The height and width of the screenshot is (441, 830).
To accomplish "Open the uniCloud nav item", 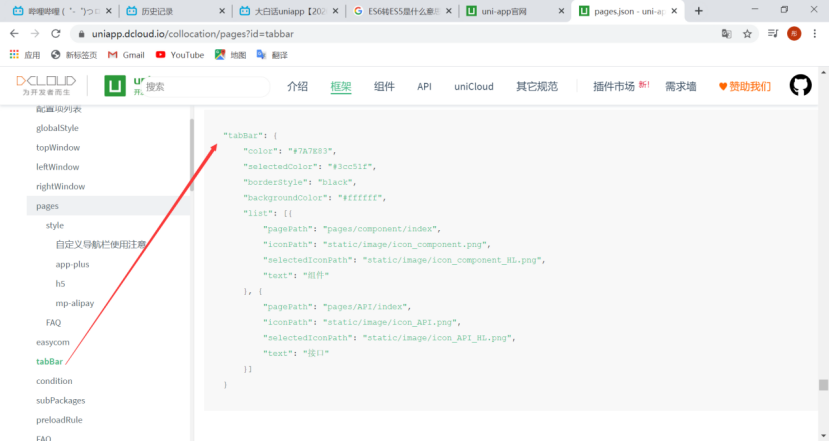I will pyautogui.click(x=474, y=86).
